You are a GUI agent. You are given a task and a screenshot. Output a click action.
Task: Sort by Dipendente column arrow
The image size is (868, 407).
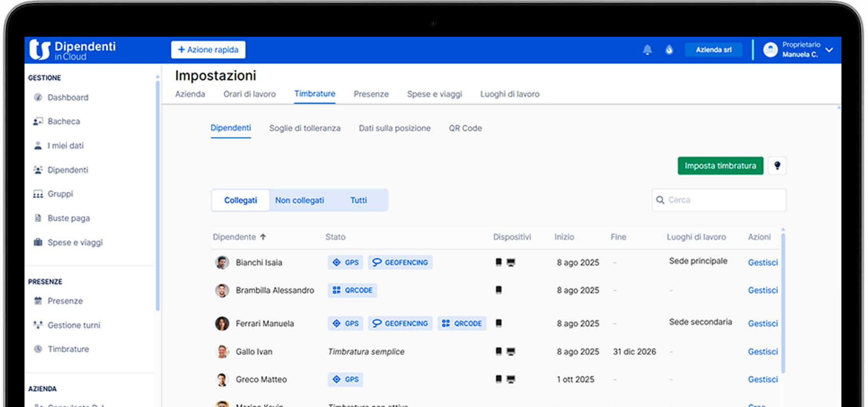(x=263, y=237)
